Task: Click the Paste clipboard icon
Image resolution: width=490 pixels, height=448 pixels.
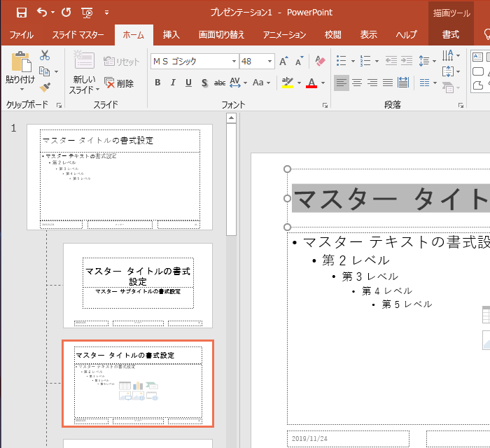Action: click(21, 63)
